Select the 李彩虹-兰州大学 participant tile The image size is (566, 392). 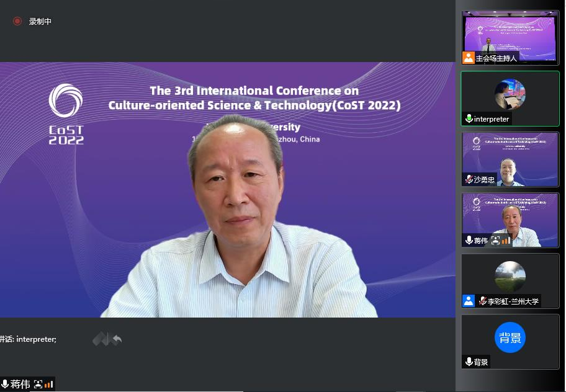pyautogui.click(x=510, y=281)
